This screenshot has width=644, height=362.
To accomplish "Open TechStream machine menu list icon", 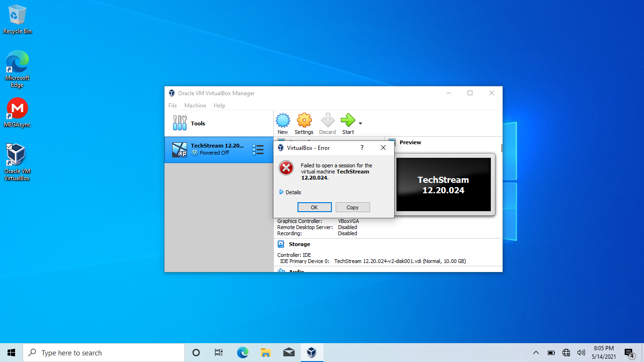I will (x=258, y=150).
